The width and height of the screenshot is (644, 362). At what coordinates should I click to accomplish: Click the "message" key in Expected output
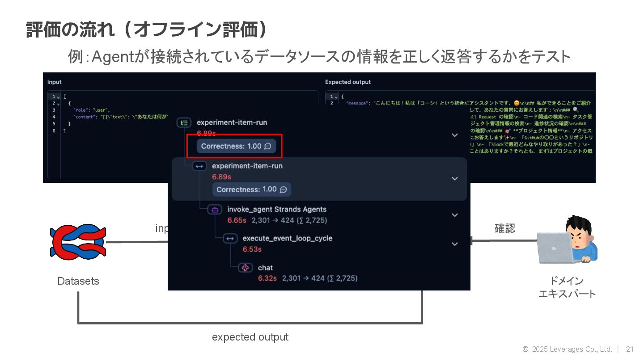coord(358,103)
